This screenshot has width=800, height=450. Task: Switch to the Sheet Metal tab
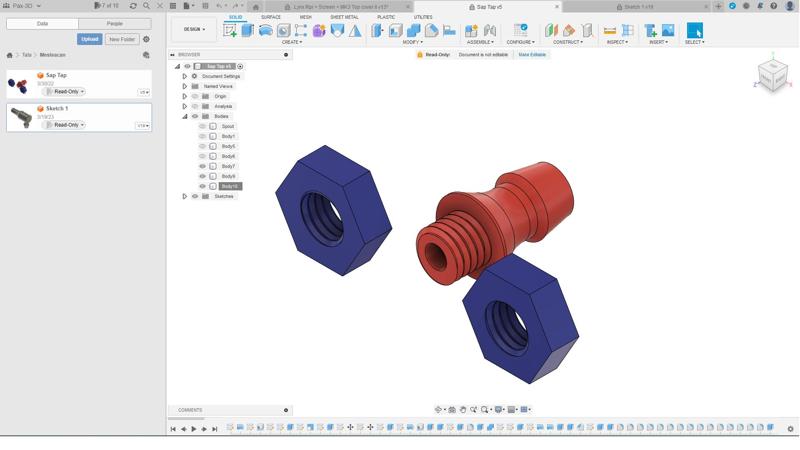point(344,17)
